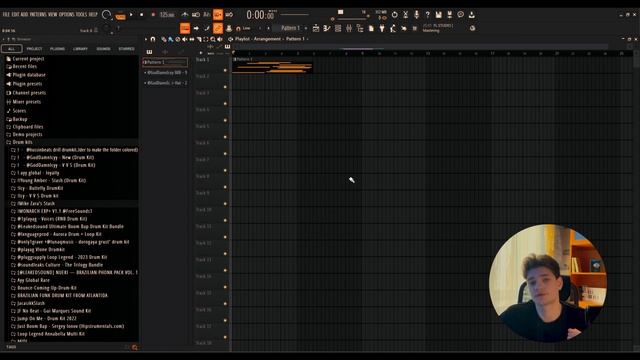Open the EDIT menu
Image resolution: width=640 pixels, height=360 pixels.
[x=16, y=14]
